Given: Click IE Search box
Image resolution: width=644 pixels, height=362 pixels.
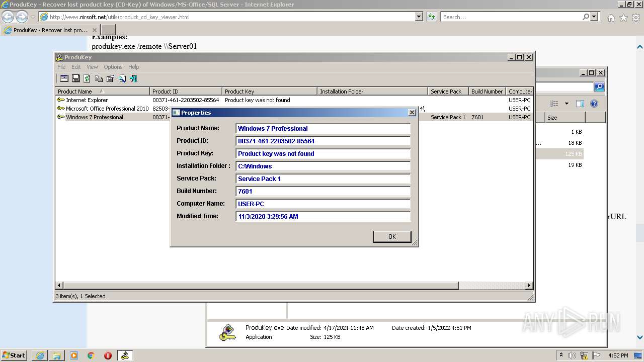Looking at the screenshot, I should pos(511,17).
